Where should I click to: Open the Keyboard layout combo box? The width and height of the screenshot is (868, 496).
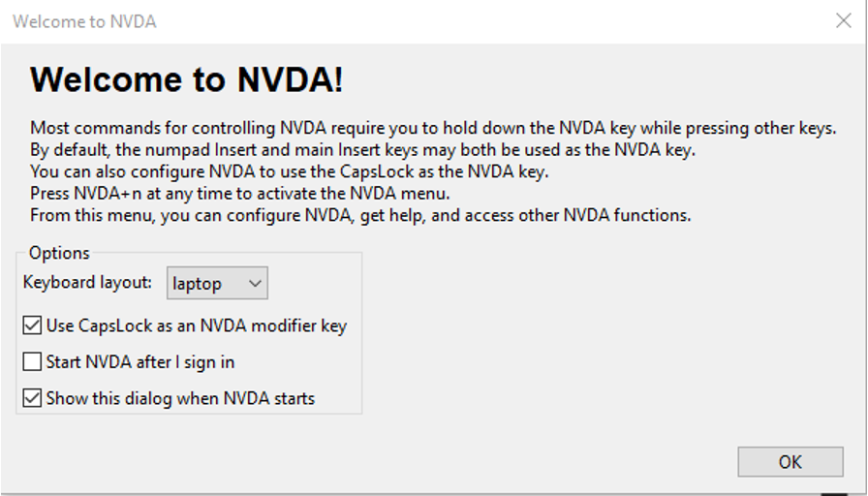[217, 283]
